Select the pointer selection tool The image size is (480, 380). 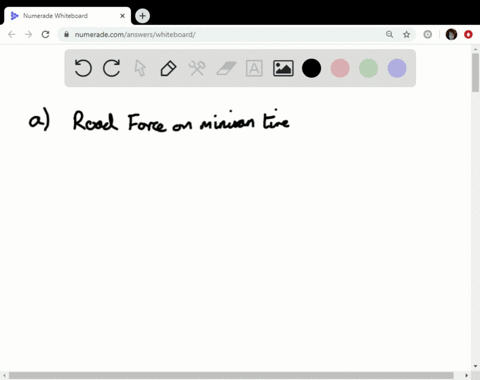tap(140, 68)
